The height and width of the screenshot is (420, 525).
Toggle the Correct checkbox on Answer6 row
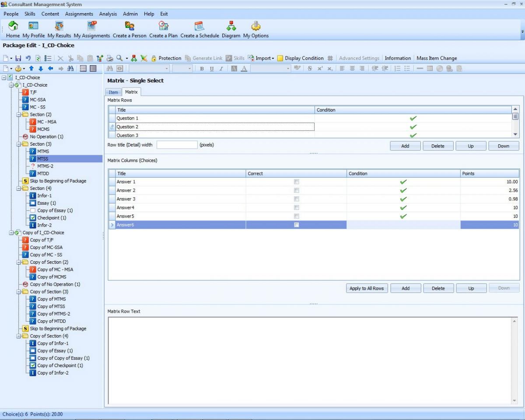(297, 225)
